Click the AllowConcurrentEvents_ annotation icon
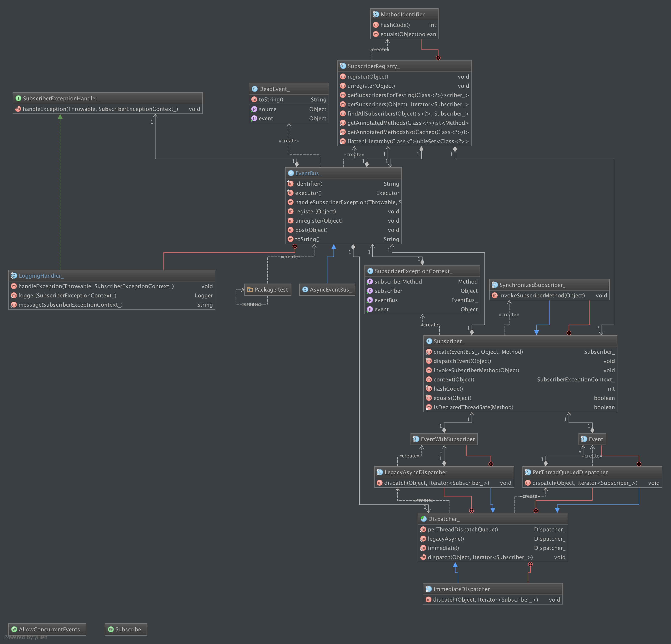Screen dimensions: 671x644 pyautogui.click(x=14, y=629)
